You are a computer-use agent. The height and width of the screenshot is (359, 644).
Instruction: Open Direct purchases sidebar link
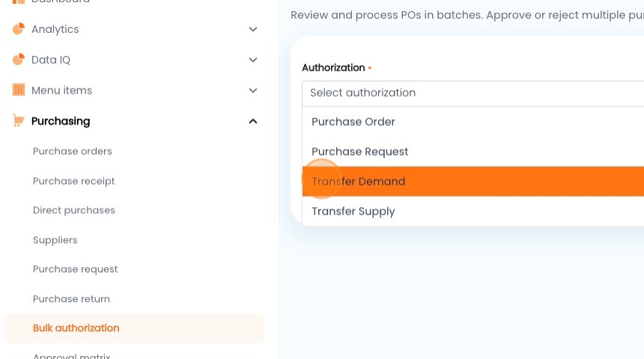[74, 210]
